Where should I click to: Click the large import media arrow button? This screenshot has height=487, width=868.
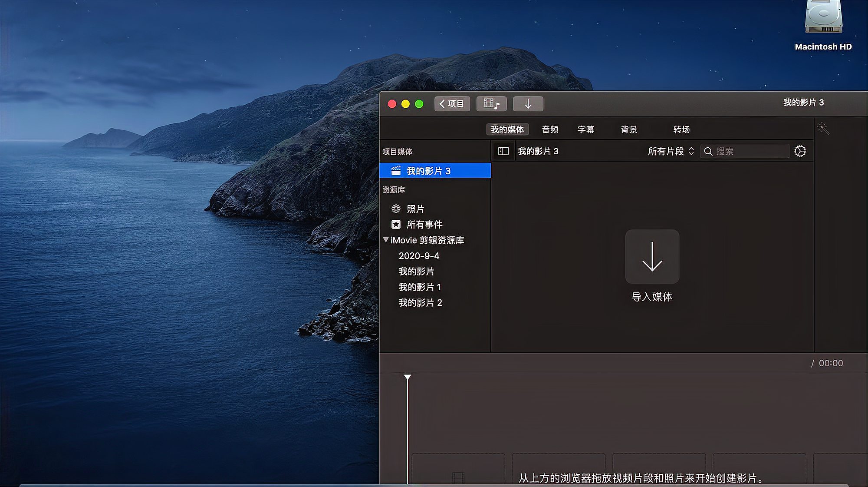pos(652,257)
